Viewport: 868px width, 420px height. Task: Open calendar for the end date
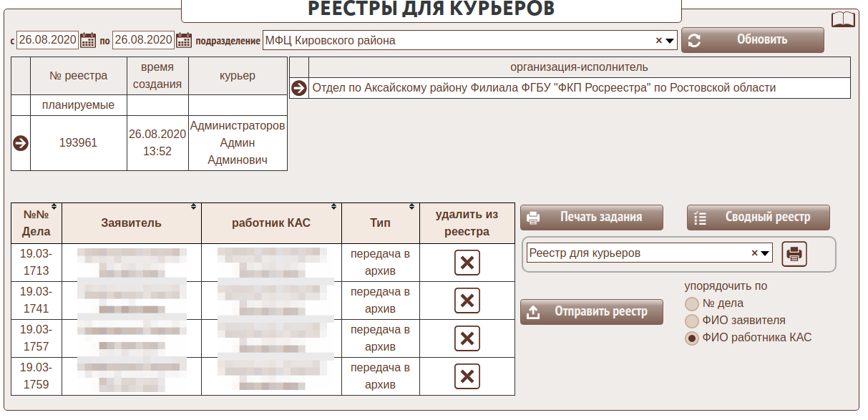tap(184, 40)
